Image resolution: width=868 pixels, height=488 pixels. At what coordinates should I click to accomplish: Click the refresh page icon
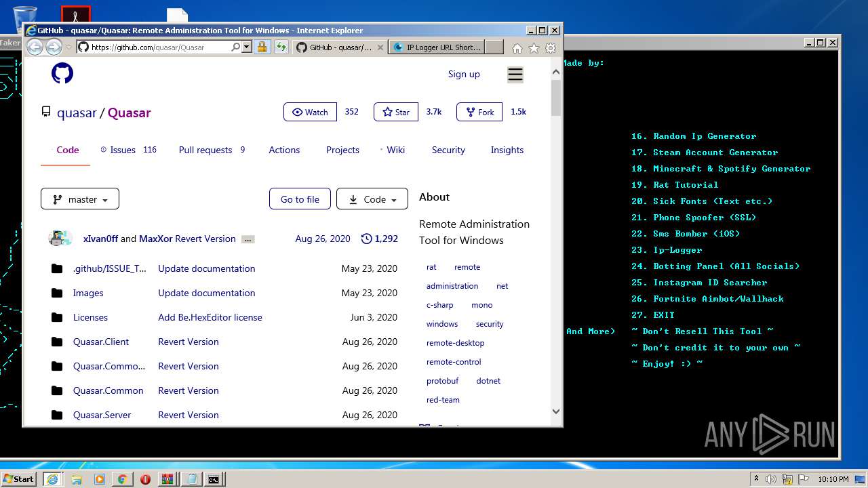coord(281,47)
